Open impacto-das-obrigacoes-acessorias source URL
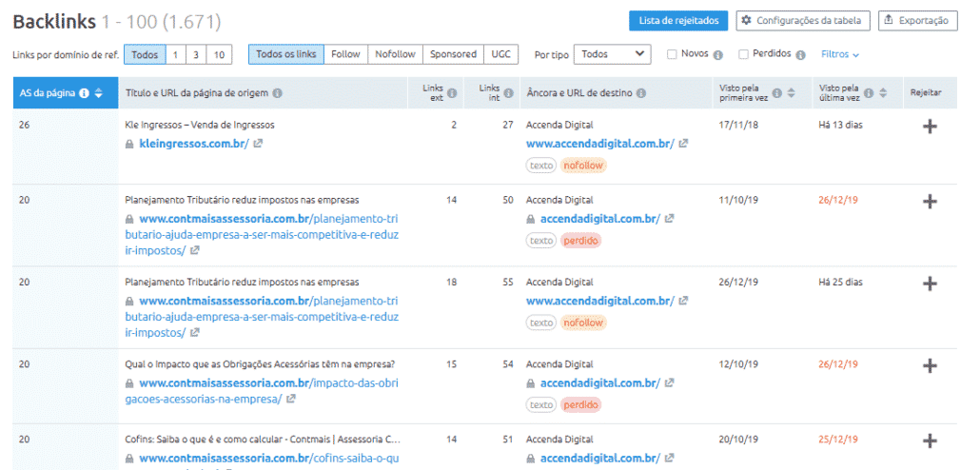Screen dimensions: 980x470 point(262,391)
